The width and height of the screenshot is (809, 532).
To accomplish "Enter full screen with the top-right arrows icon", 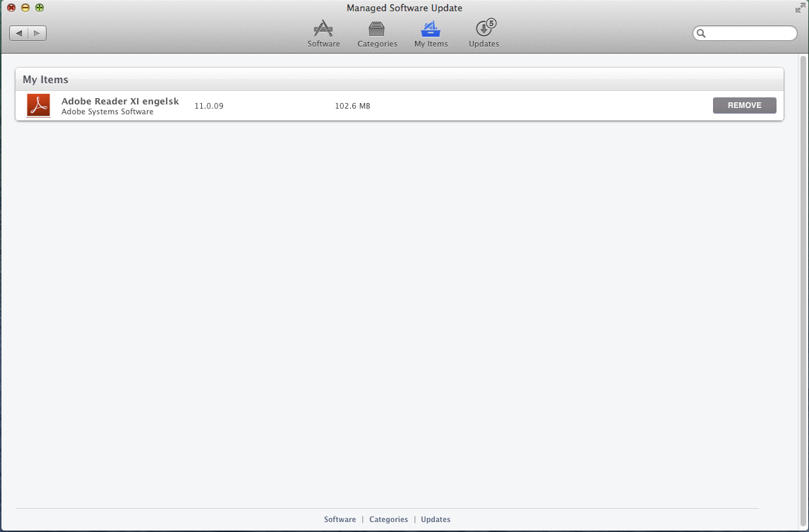I will pyautogui.click(x=800, y=8).
